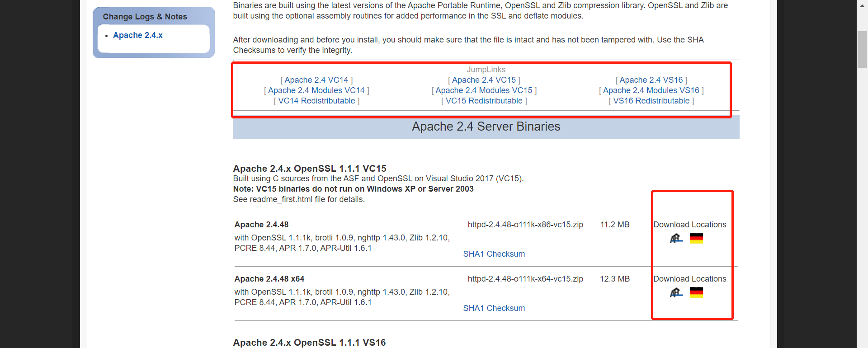Click the 'Change Logs & Notes' sidebar heading
This screenshot has width=868, height=348.
[145, 17]
